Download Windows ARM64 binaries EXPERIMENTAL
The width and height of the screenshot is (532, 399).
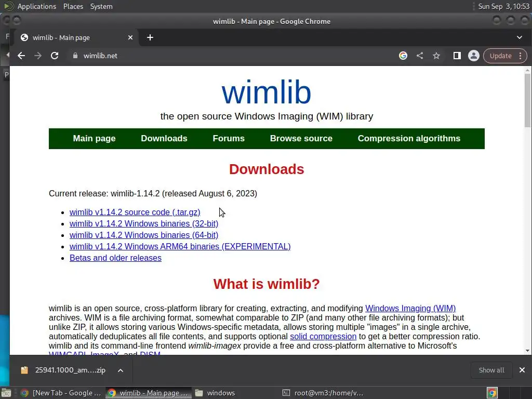coord(180,247)
